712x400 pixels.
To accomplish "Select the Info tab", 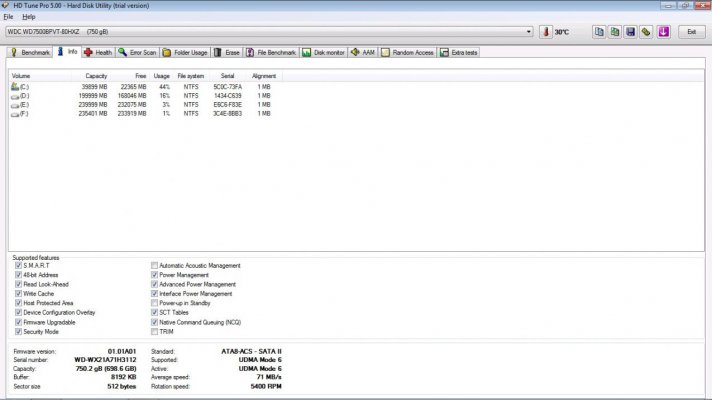I will (x=67, y=52).
